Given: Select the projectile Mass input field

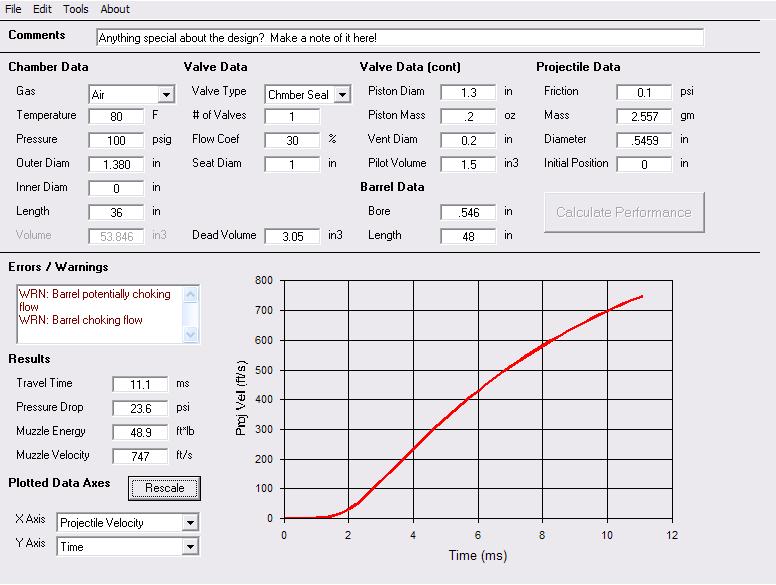Looking at the screenshot, I should pos(644,116).
